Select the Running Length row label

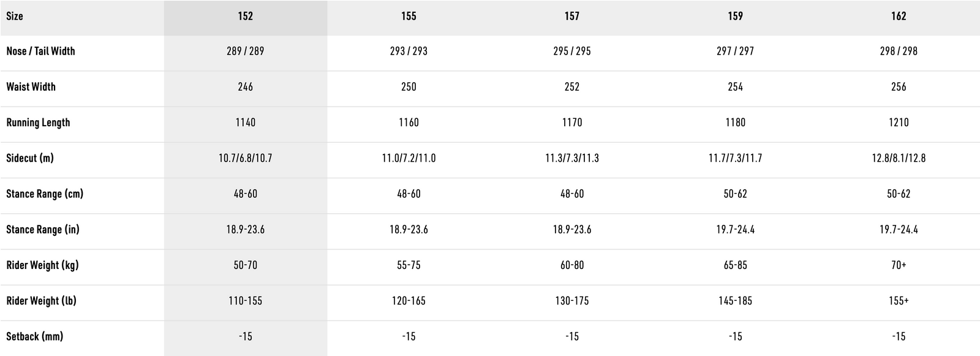click(38, 123)
